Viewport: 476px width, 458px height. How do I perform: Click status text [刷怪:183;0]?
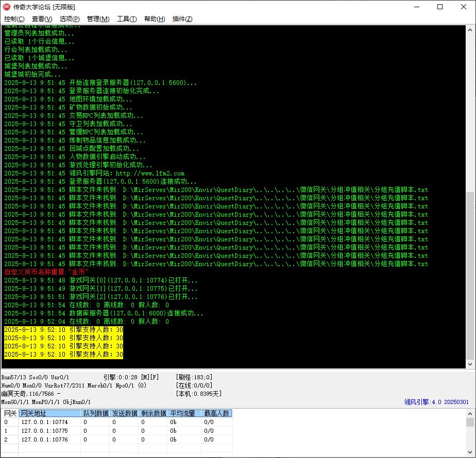point(194,377)
